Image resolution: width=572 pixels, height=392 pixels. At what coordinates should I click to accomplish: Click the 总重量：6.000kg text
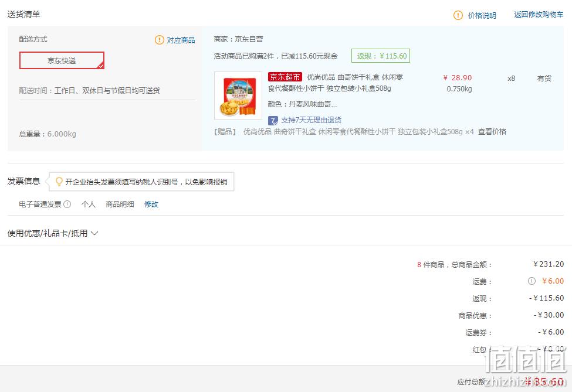click(48, 134)
